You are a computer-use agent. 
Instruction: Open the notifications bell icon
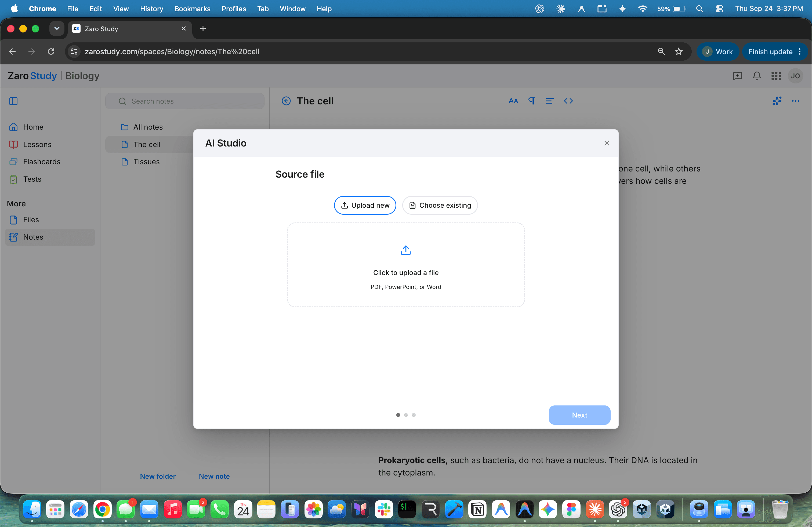757,76
